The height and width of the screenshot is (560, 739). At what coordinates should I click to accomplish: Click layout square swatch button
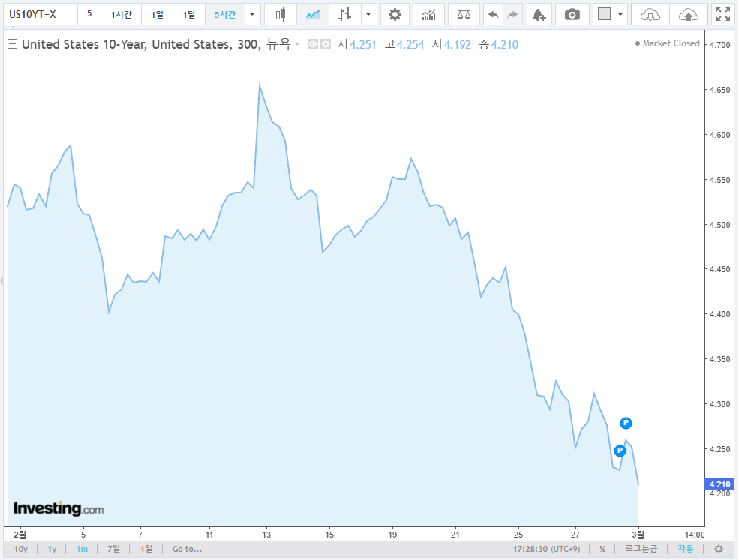click(604, 14)
